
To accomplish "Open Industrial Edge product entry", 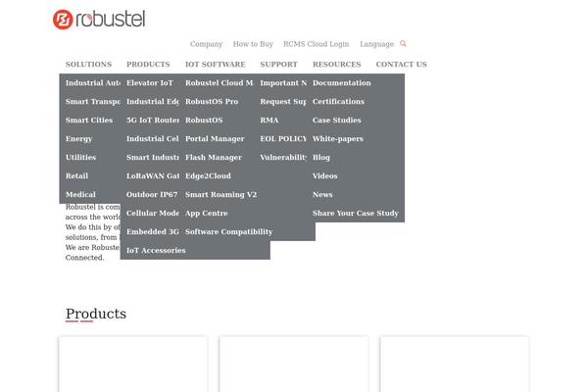I will coord(153,102).
